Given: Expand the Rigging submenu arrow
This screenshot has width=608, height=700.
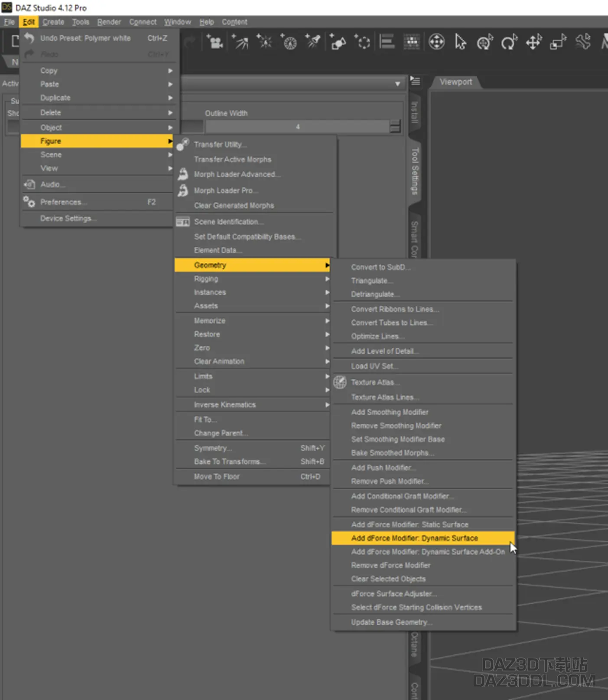Looking at the screenshot, I should click(x=328, y=279).
